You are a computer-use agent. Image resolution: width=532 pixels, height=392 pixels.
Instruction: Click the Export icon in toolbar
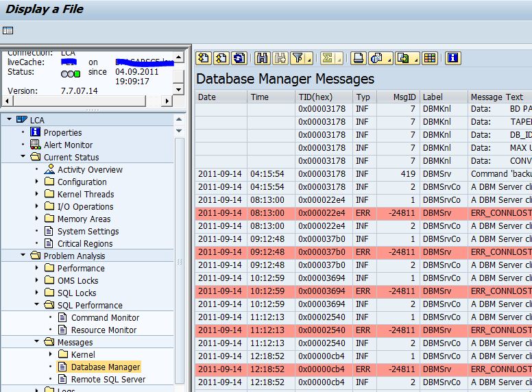click(x=403, y=58)
